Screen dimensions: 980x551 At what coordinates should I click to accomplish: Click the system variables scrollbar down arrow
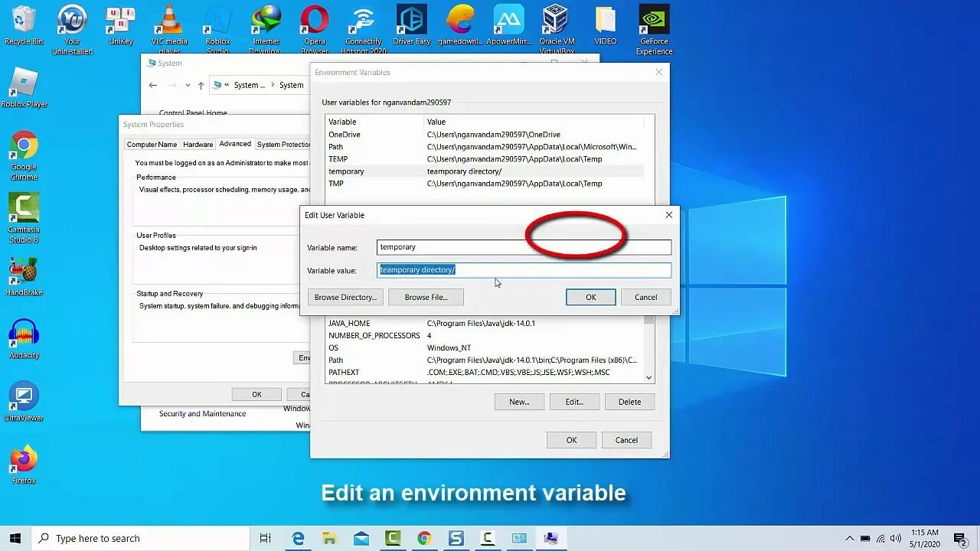pos(649,377)
